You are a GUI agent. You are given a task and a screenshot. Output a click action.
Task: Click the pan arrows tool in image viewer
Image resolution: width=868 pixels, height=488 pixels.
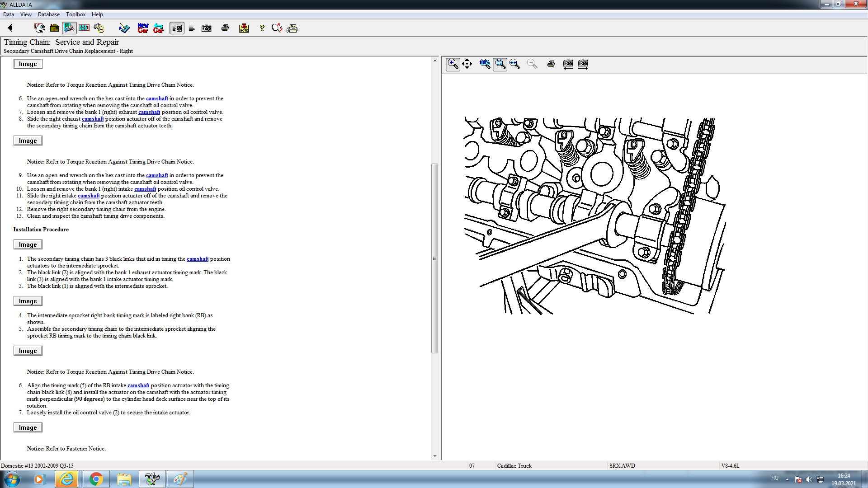(x=467, y=64)
